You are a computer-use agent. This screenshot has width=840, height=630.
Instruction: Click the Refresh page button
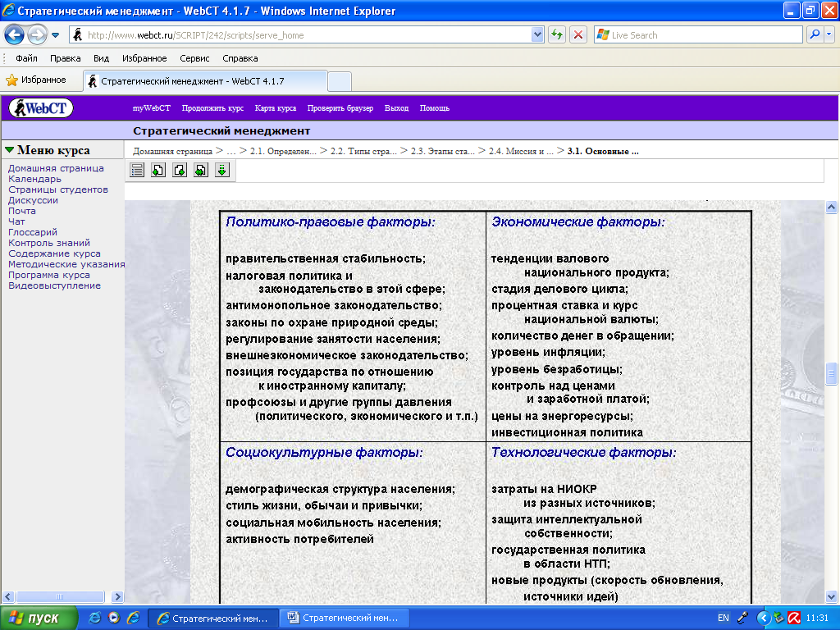click(557, 34)
